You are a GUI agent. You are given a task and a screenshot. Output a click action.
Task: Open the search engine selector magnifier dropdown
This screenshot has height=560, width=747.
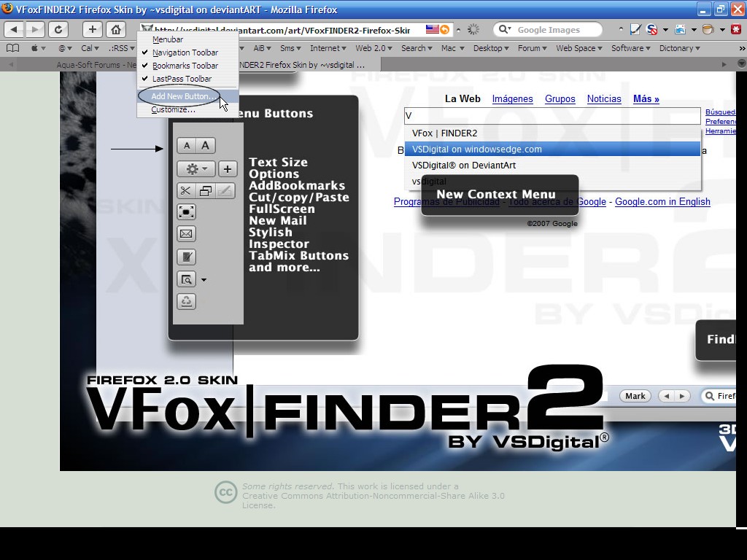505,29
